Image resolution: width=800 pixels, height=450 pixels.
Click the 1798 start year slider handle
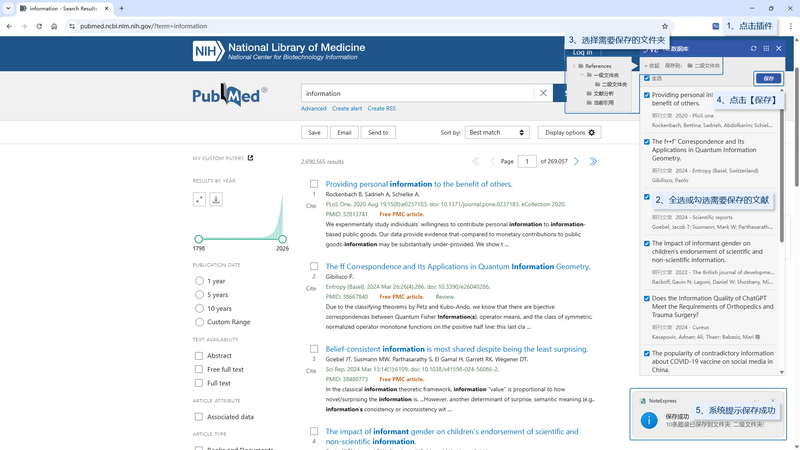pos(198,239)
